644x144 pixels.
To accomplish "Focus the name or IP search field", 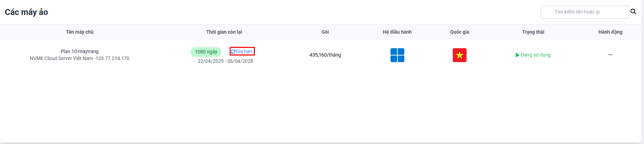I will click(x=585, y=12).
